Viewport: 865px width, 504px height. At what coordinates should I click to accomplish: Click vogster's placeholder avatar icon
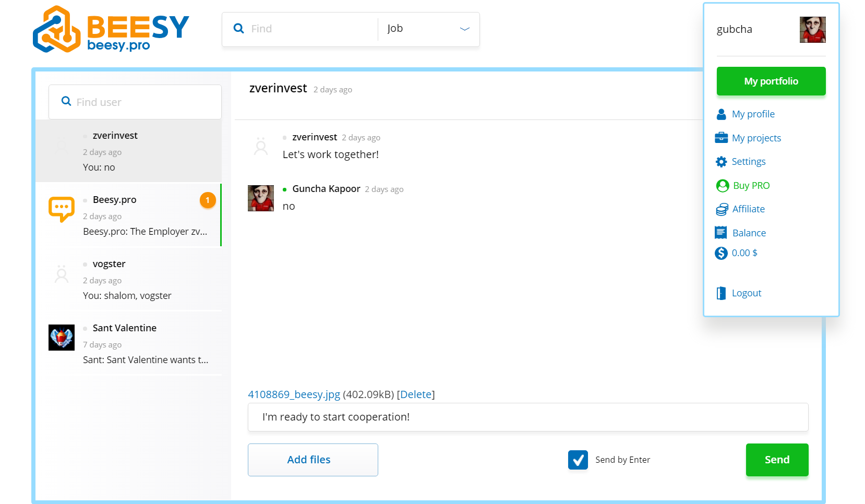(x=62, y=273)
